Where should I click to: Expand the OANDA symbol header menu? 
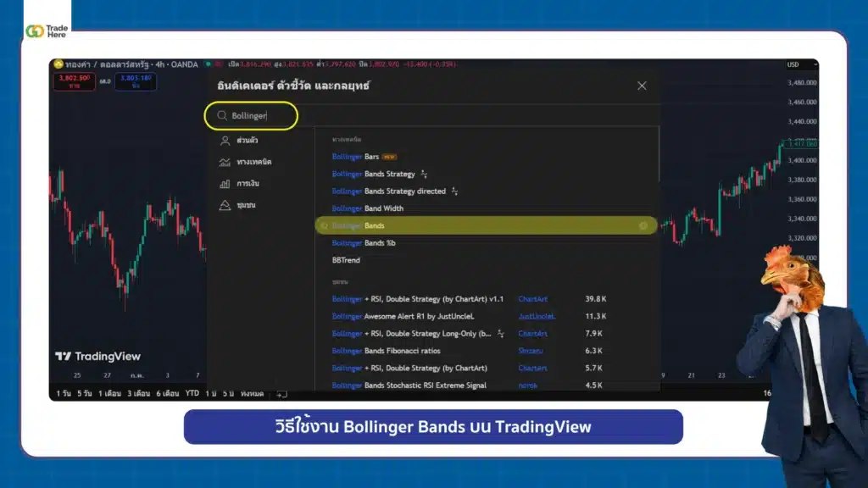click(x=184, y=64)
